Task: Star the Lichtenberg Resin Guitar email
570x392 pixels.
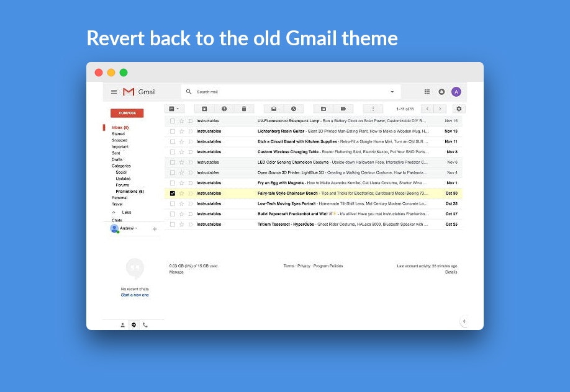Action: (x=180, y=131)
